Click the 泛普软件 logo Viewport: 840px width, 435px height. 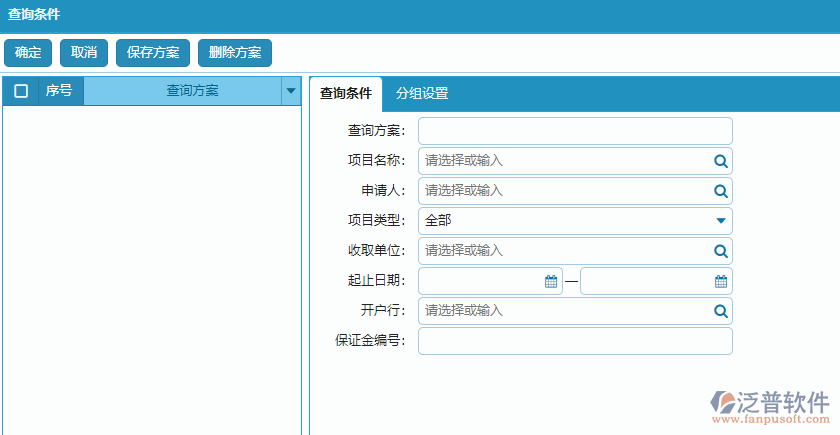[770, 405]
